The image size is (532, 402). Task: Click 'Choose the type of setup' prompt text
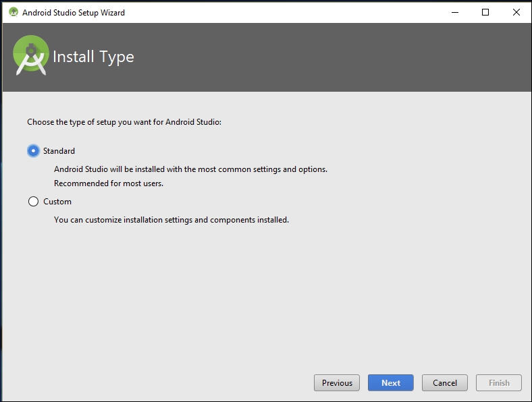[x=124, y=122]
